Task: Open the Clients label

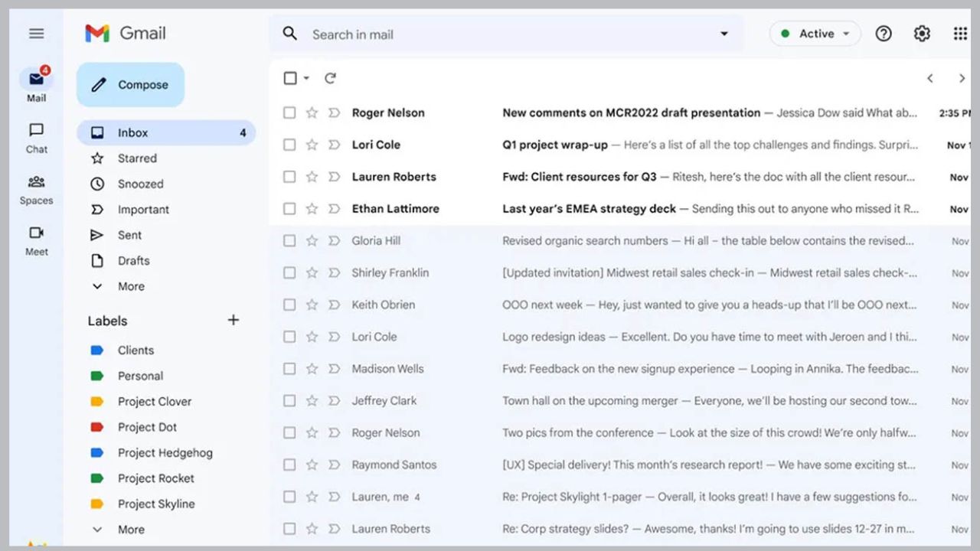Action: pyautogui.click(x=136, y=350)
